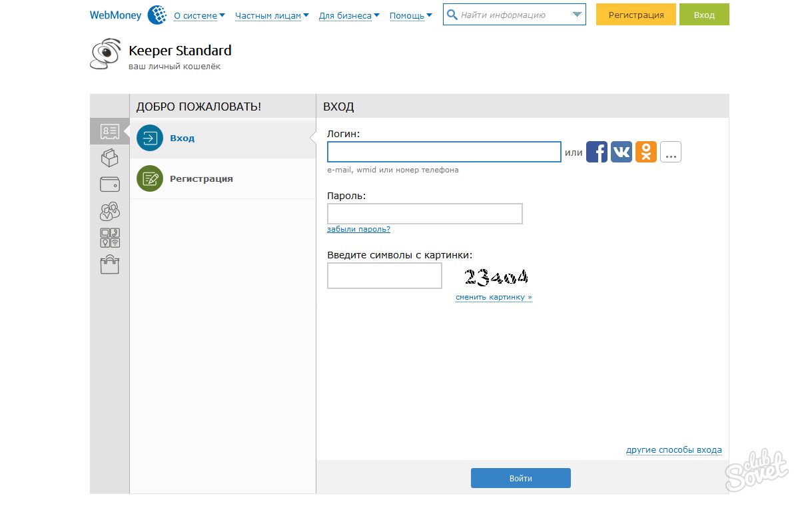812x516 pixels.
Task: Click 'сменить картинку' to refresh the captcha
Action: pos(494,297)
